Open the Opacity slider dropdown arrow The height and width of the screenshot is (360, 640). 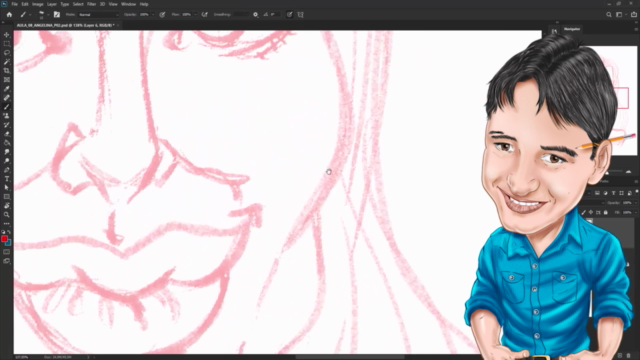click(153, 15)
